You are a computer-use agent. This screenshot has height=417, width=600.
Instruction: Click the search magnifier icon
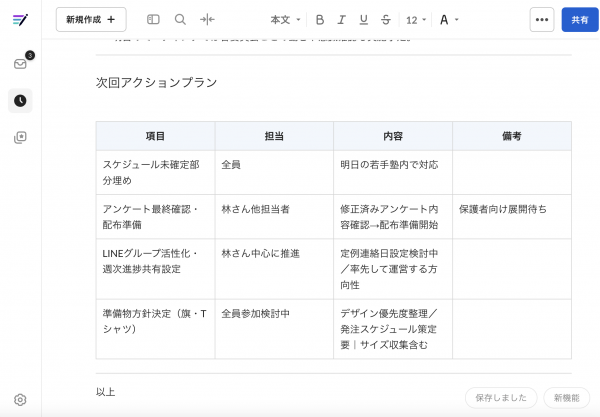[180, 19]
